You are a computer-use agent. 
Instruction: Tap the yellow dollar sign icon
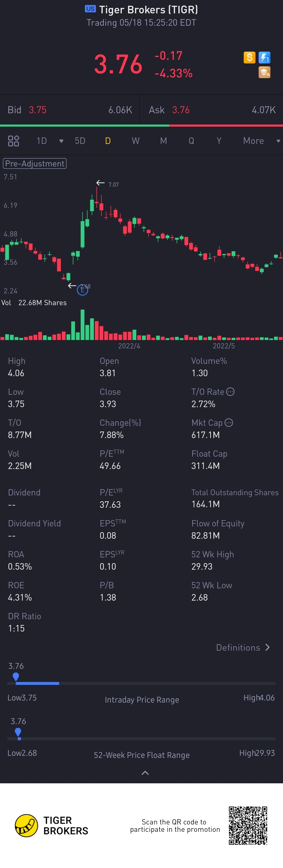249,57
